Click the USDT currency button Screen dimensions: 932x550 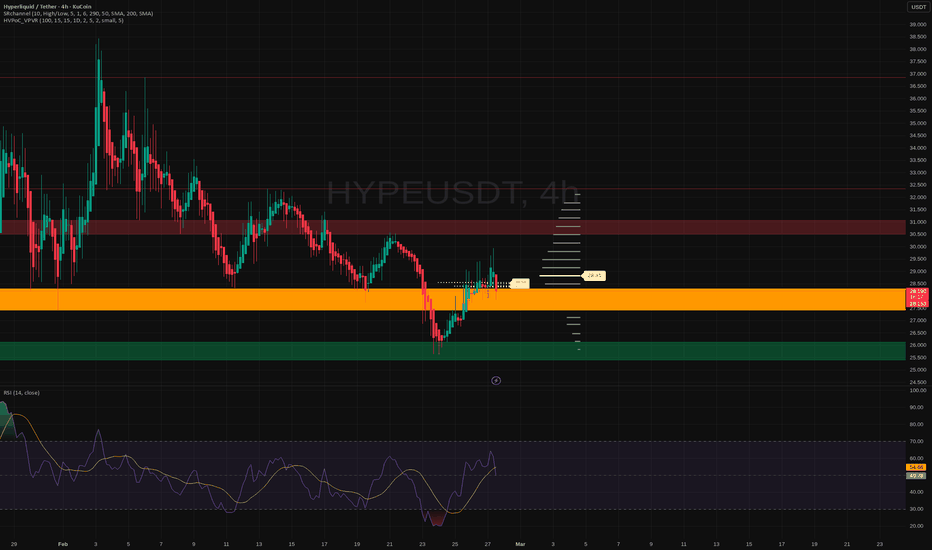(x=918, y=7)
